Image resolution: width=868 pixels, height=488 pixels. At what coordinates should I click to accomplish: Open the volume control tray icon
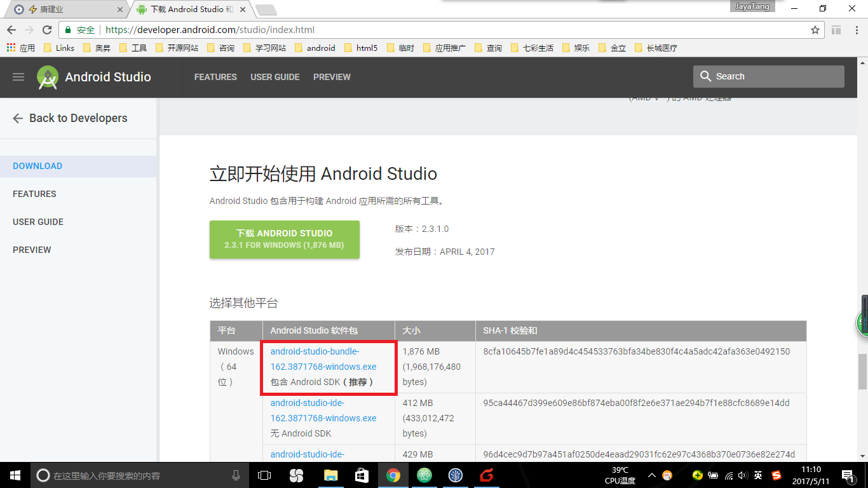coord(743,475)
